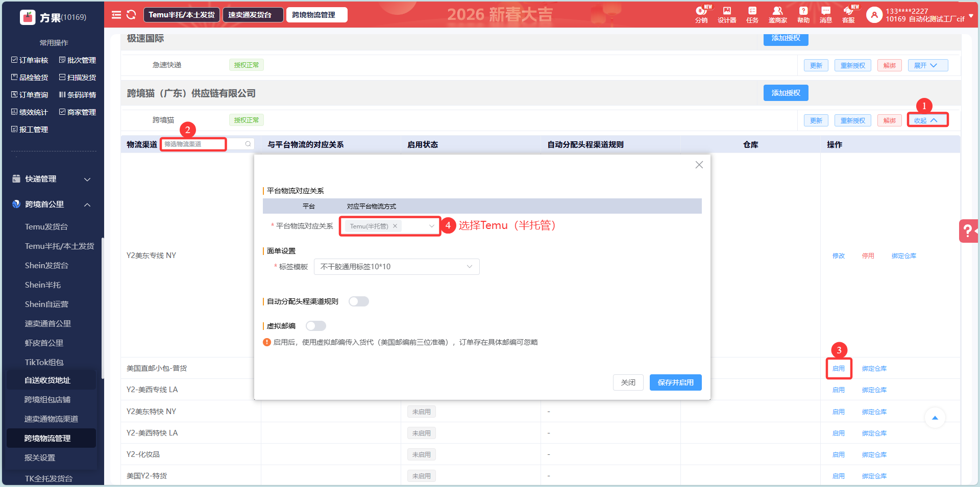
Task: Open the 标签模板 dropdown
Action: (397, 267)
